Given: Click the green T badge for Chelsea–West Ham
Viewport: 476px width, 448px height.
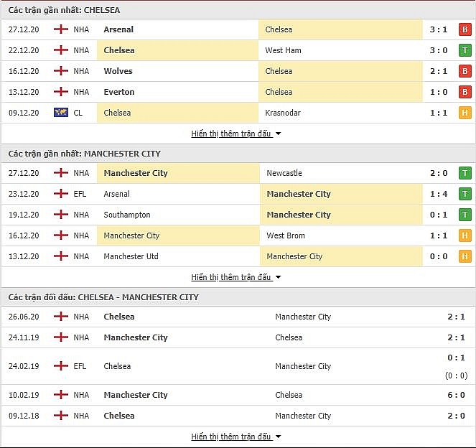Looking at the screenshot, I should tap(465, 50).
